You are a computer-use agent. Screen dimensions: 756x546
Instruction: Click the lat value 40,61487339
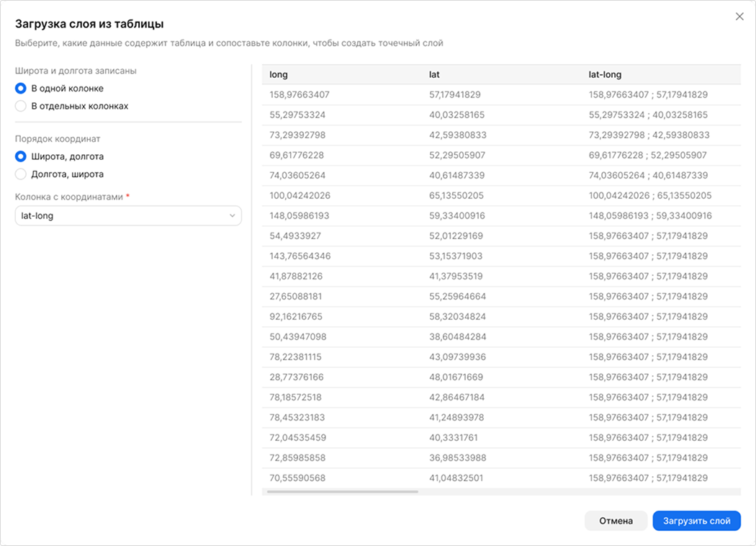click(x=457, y=176)
